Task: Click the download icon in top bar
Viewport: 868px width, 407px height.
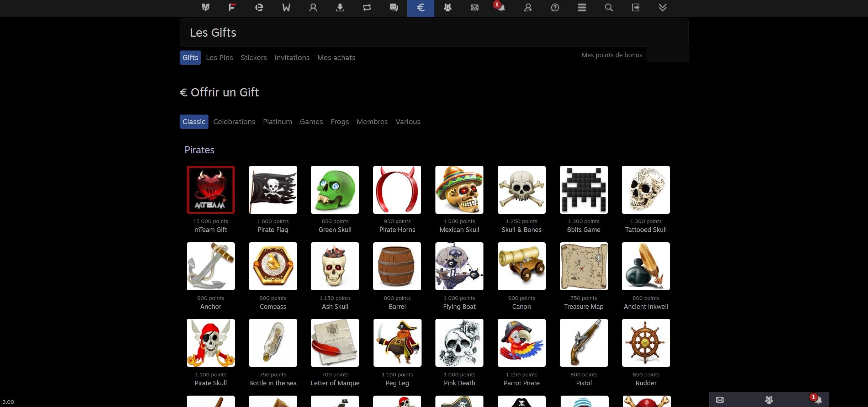Action: click(x=340, y=8)
